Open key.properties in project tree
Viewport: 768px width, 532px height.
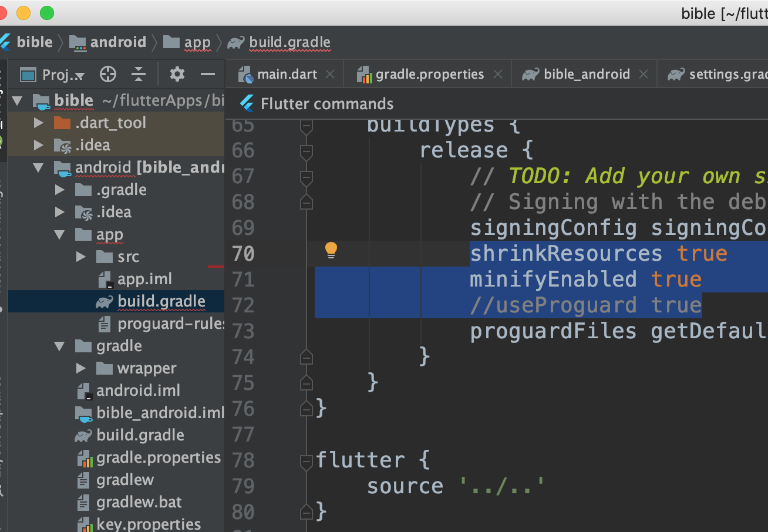(x=148, y=524)
